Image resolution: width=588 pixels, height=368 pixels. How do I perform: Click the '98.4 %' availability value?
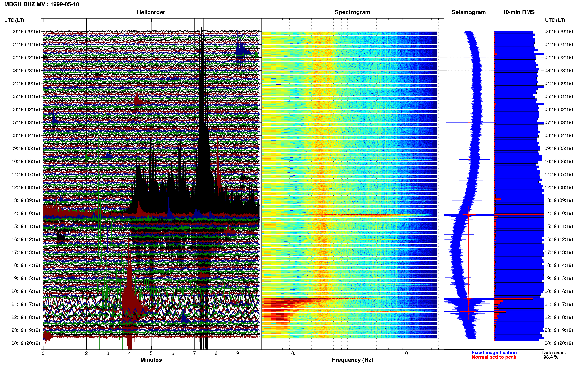551,357
